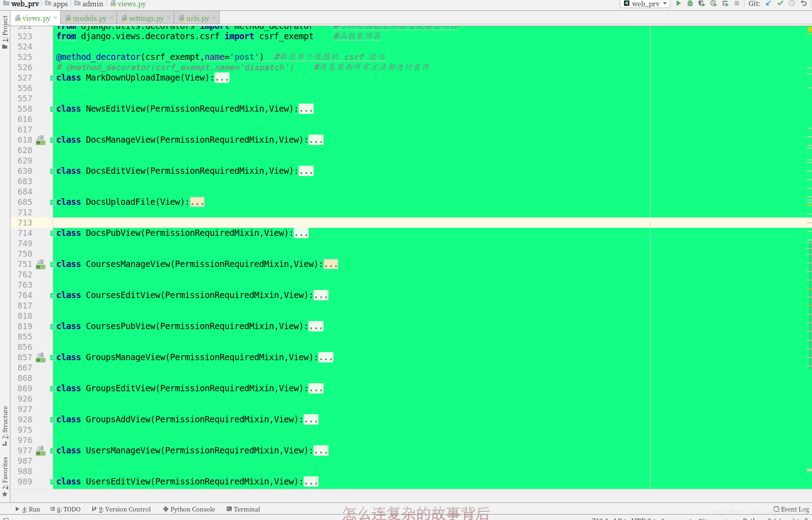The image size is (812, 520).
Task: Open the Version Control tool window
Action: click(121, 509)
